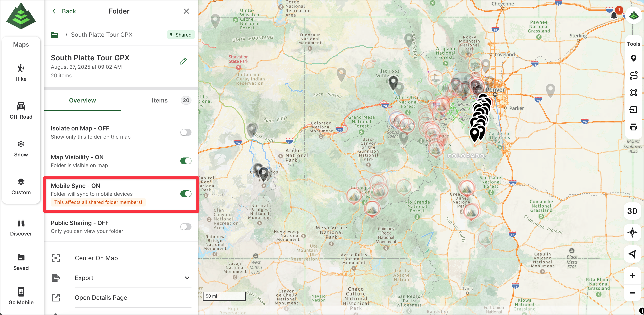Edit folder name with pencil icon

[x=183, y=61]
